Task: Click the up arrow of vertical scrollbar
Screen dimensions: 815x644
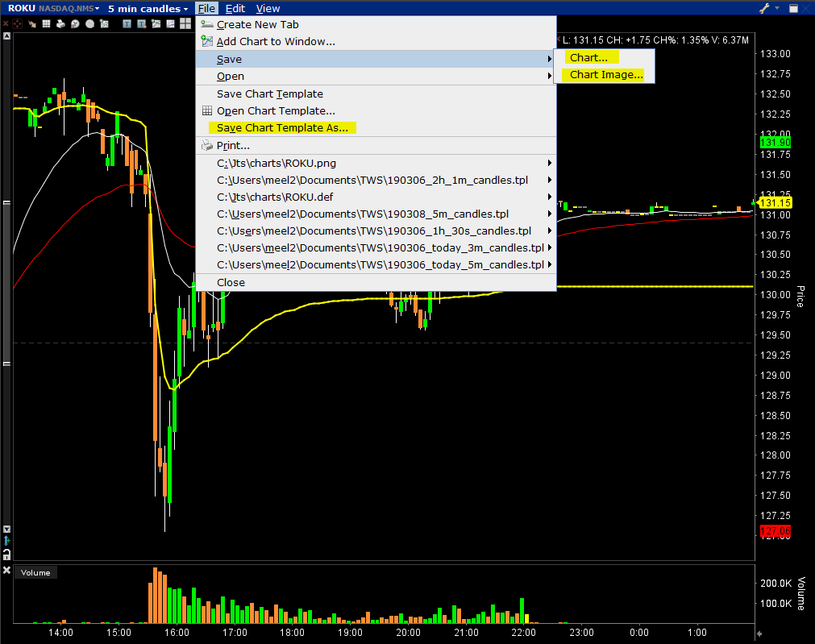Action: tap(6, 35)
